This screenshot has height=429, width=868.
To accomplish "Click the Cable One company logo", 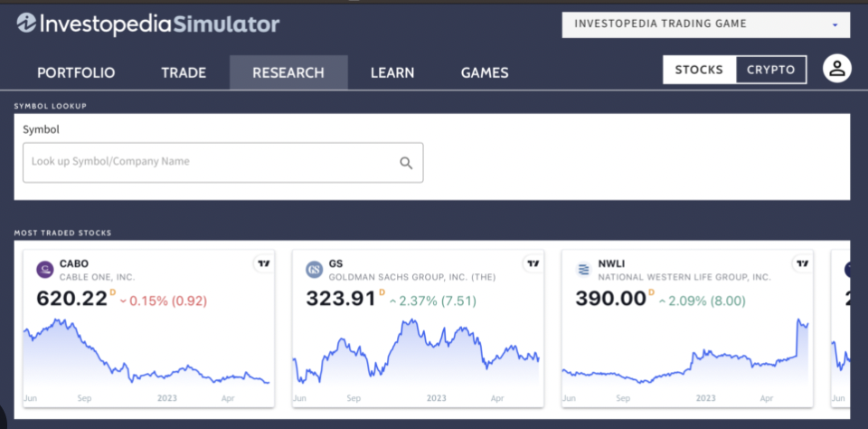I will point(45,270).
